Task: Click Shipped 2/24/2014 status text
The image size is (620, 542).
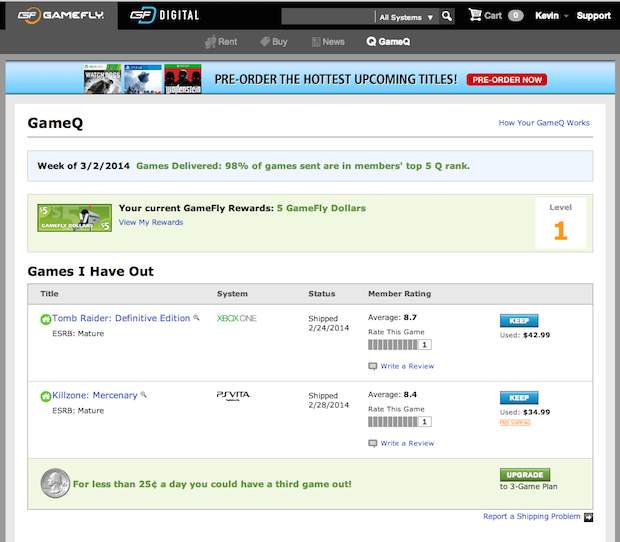Action: [x=329, y=323]
